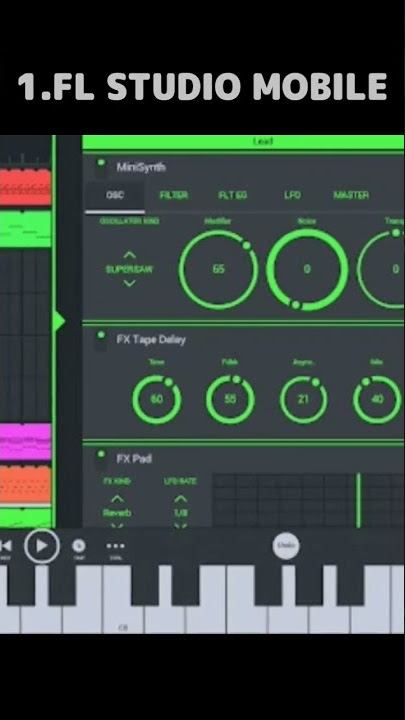Image resolution: width=405 pixels, height=720 pixels.
Task: Click the Tape Delay knob showing 21
Action: point(304,399)
